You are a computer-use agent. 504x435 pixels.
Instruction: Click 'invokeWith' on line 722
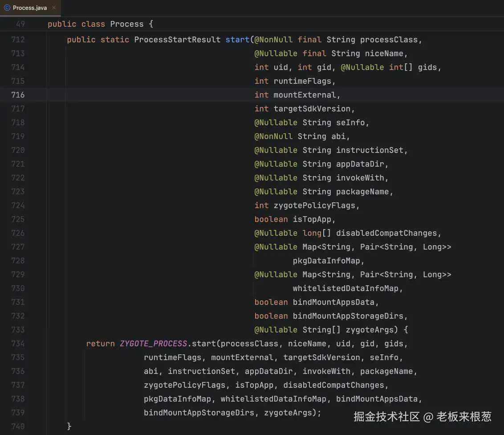tap(360, 178)
